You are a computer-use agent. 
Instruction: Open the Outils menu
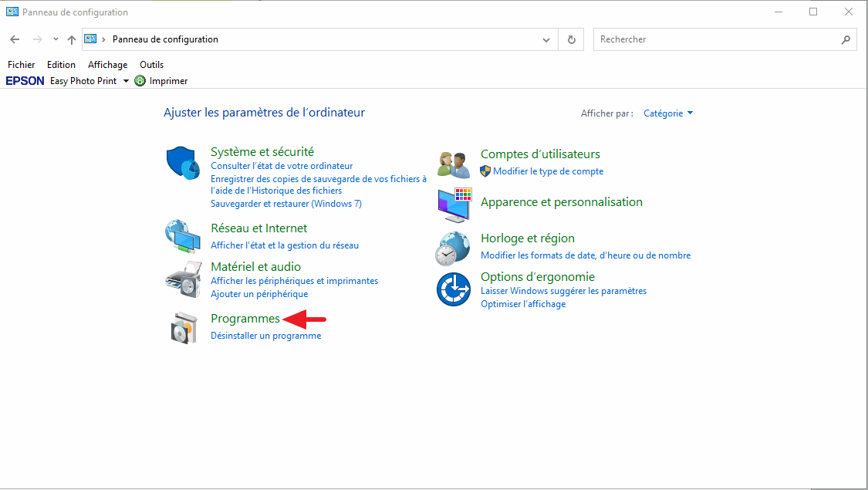(x=151, y=65)
